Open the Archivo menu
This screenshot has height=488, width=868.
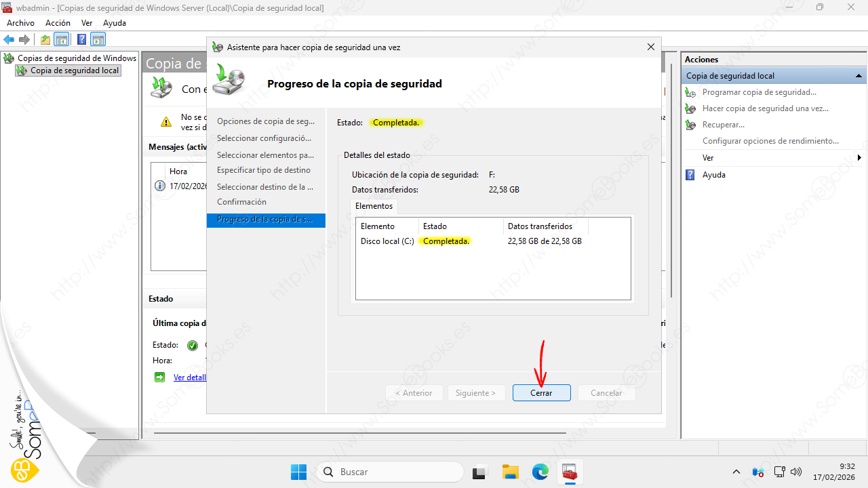(x=20, y=23)
